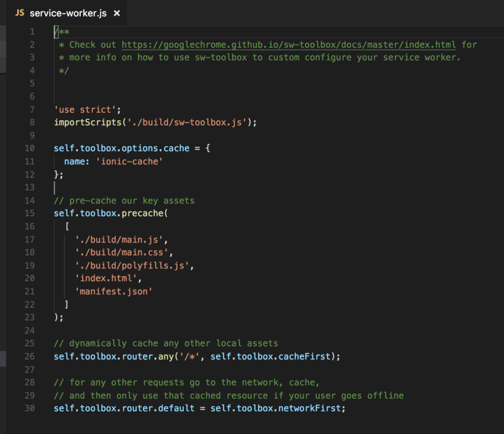The image size is (504, 434).
Task: Select the service-worker.js editor tab
Action: [x=67, y=13]
